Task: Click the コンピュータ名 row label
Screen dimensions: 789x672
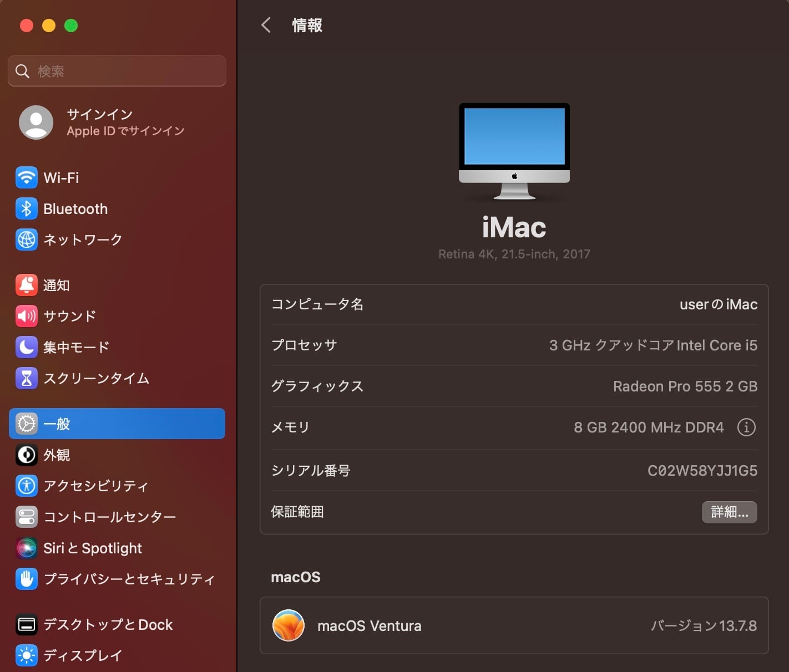Action: (317, 304)
